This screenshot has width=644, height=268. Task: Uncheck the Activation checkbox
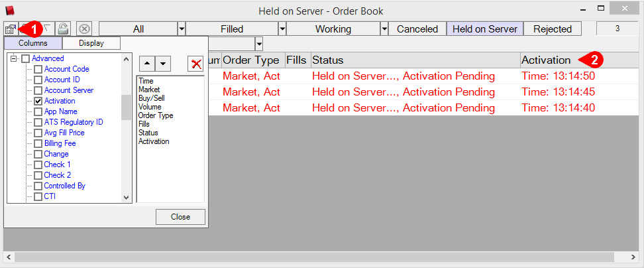(x=38, y=101)
